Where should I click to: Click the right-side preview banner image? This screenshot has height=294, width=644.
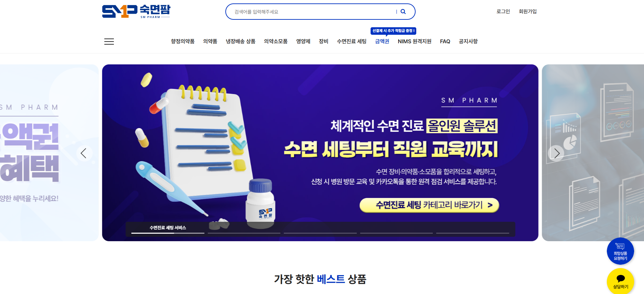pos(593,153)
